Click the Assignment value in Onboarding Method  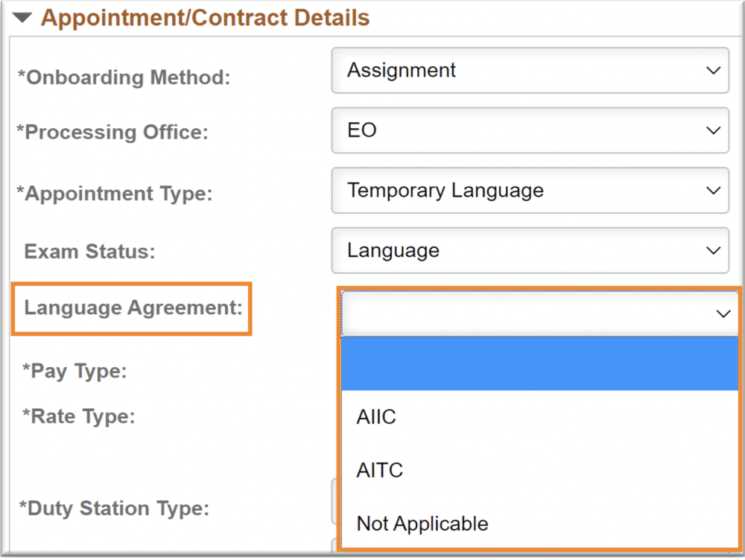(x=401, y=70)
